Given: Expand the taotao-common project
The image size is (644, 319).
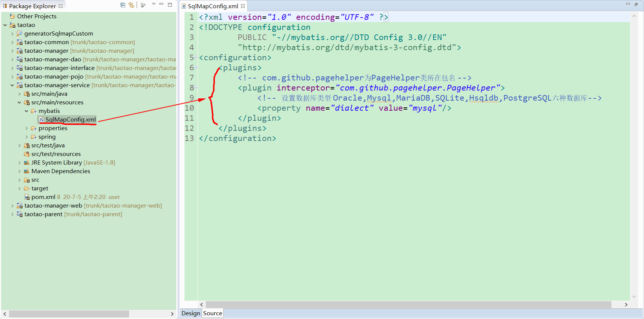Looking at the screenshot, I should tap(12, 42).
